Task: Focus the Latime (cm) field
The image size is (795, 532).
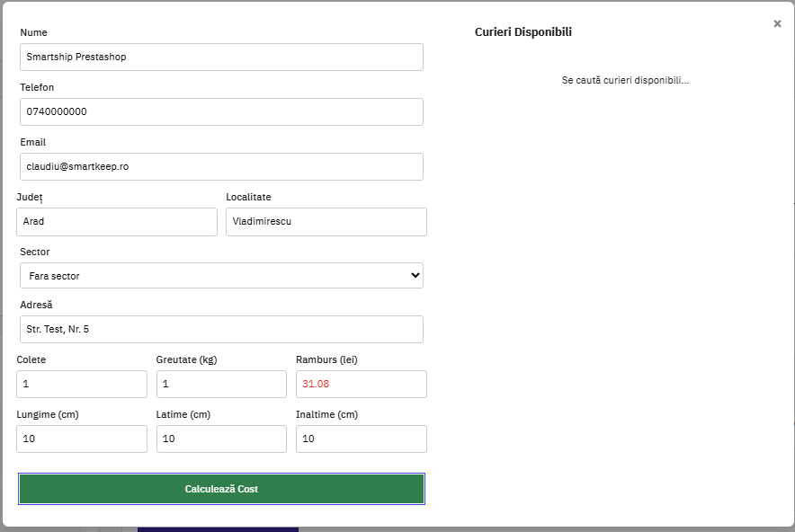Action: (x=221, y=439)
